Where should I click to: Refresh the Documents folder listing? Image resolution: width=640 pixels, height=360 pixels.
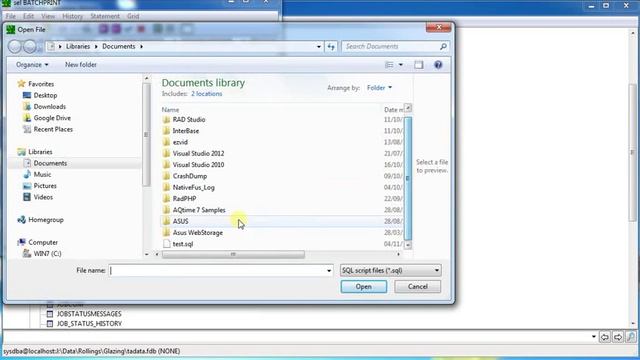[x=331, y=47]
